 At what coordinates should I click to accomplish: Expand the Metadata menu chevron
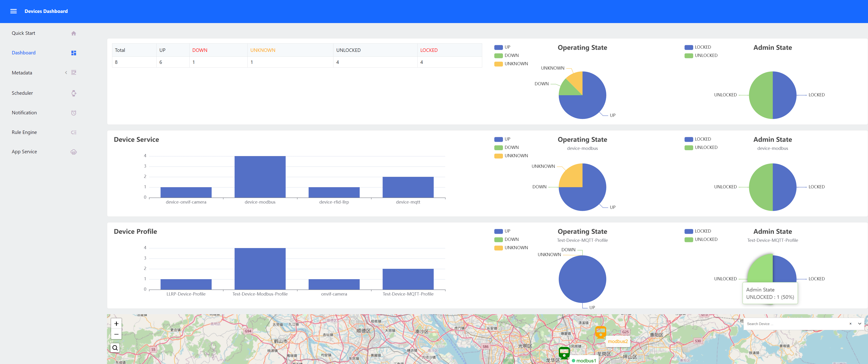pos(66,73)
